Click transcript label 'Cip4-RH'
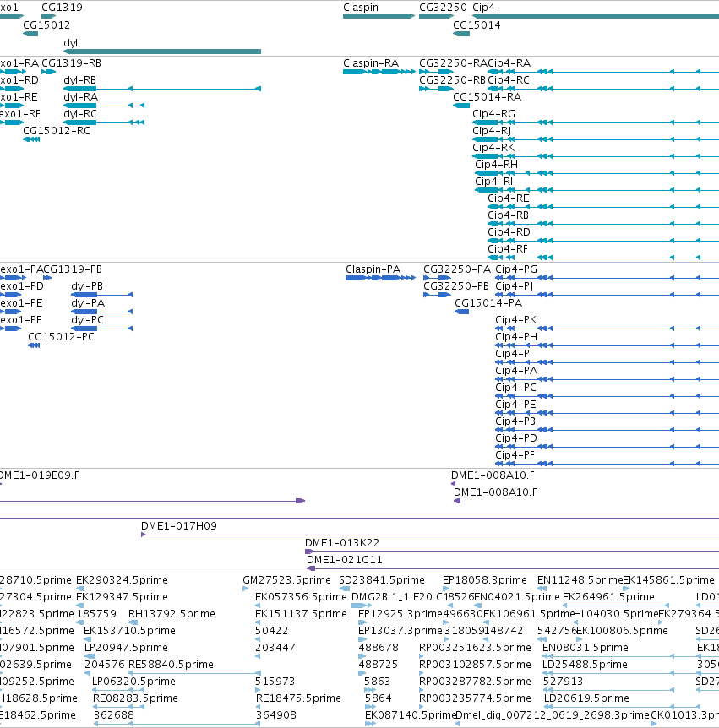 coord(497,165)
